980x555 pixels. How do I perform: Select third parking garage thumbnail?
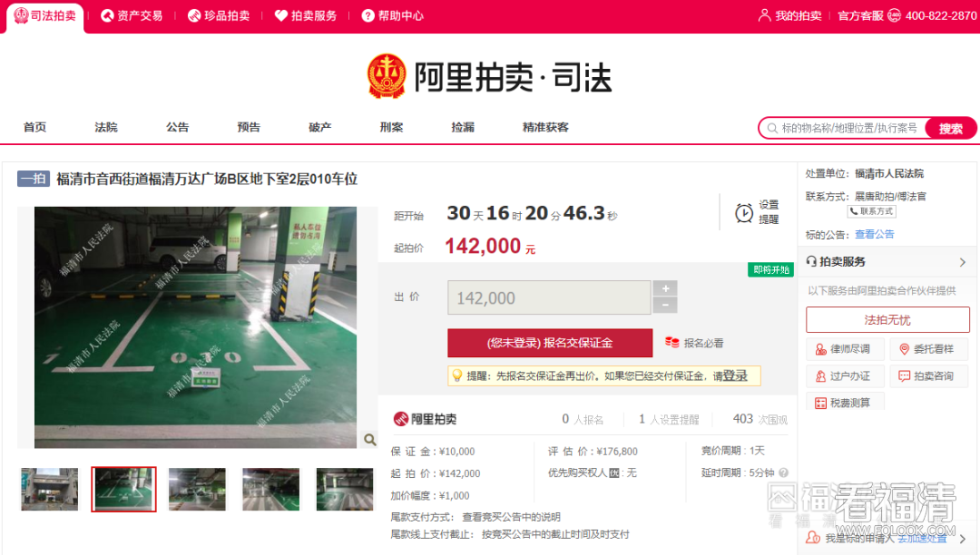point(197,490)
